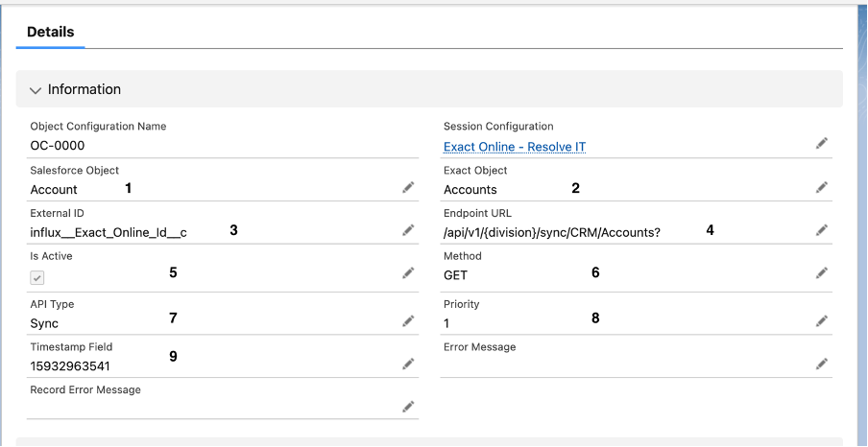Edit the API Type field pencil
The width and height of the screenshot is (868, 447).
point(408,320)
